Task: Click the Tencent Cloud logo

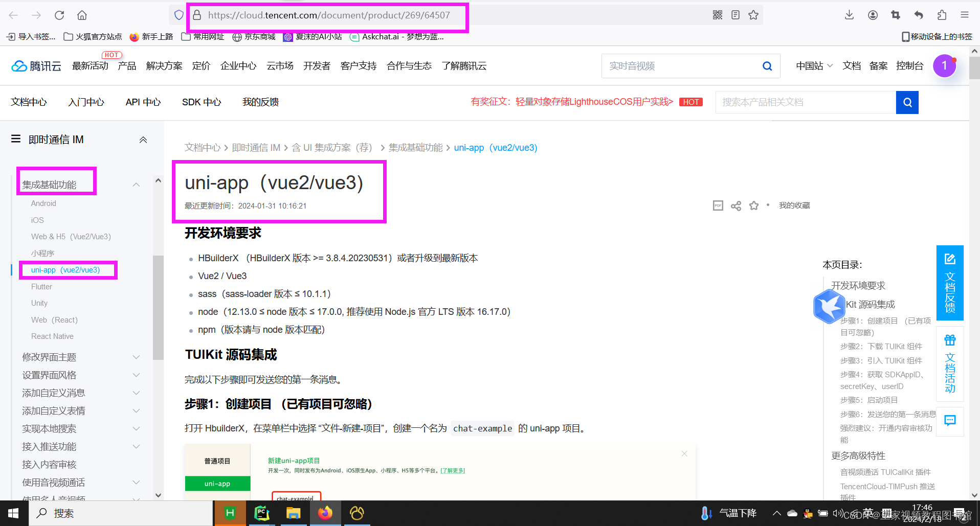Action: point(35,65)
